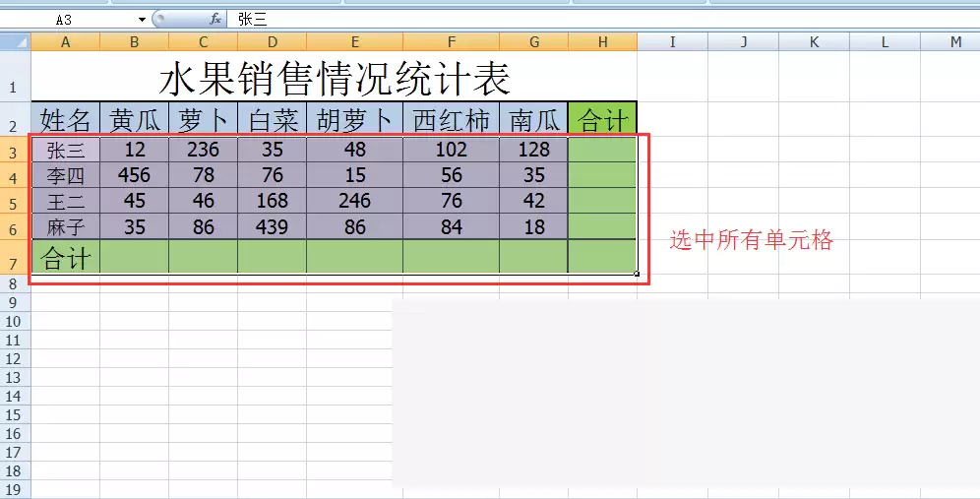Select row 7 header
The image size is (980, 499).
(15, 256)
